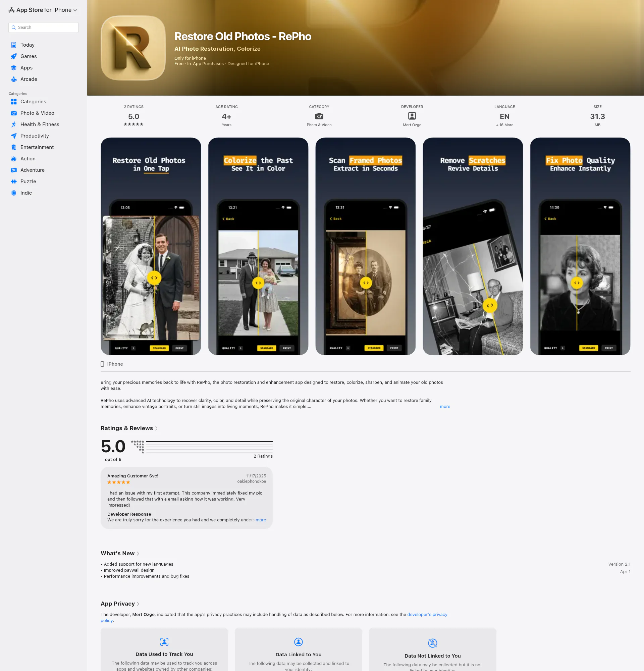Click Photo & Video label under CATEGORY
Image resolution: width=644 pixels, height=671 pixels.
319,125
